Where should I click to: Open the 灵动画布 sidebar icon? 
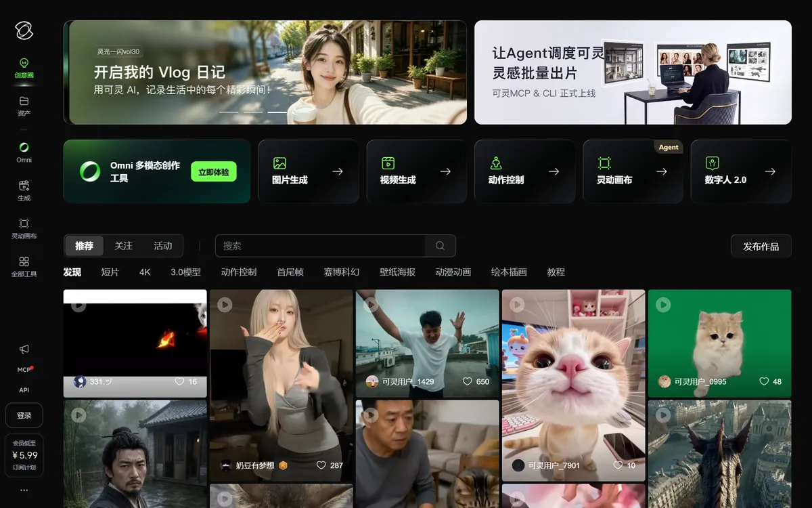(x=24, y=224)
